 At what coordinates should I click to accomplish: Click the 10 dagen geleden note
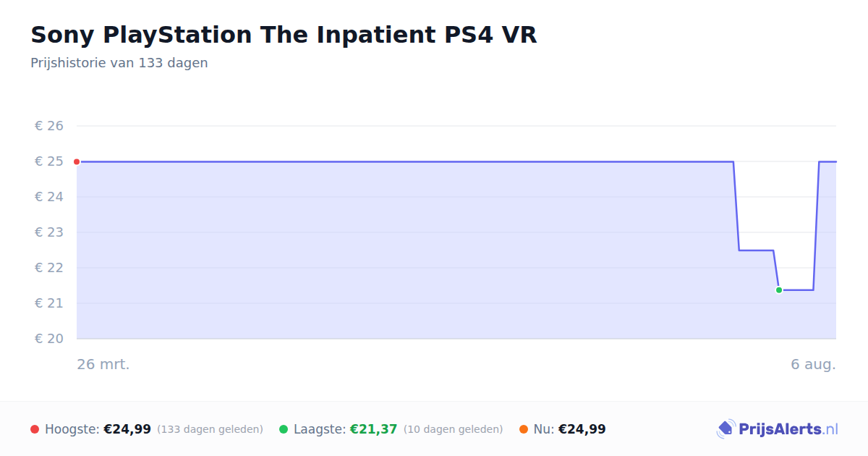click(x=453, y=430)
